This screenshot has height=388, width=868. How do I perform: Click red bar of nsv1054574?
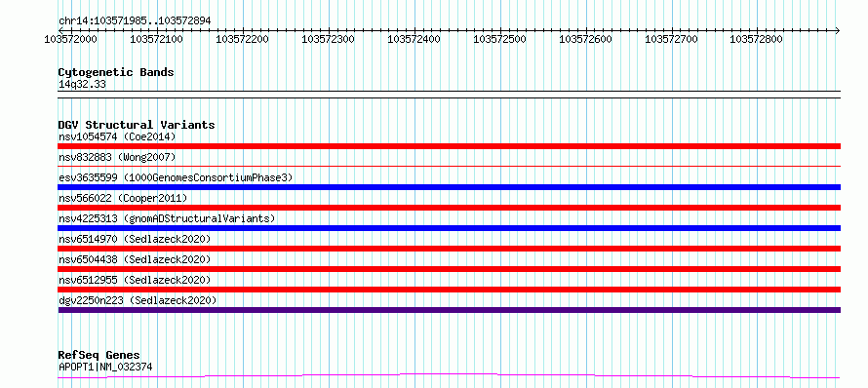(x=450, y=146)
